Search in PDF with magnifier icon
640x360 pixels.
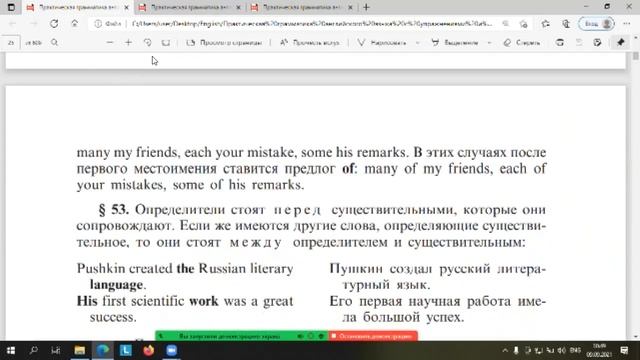point(54,42)
